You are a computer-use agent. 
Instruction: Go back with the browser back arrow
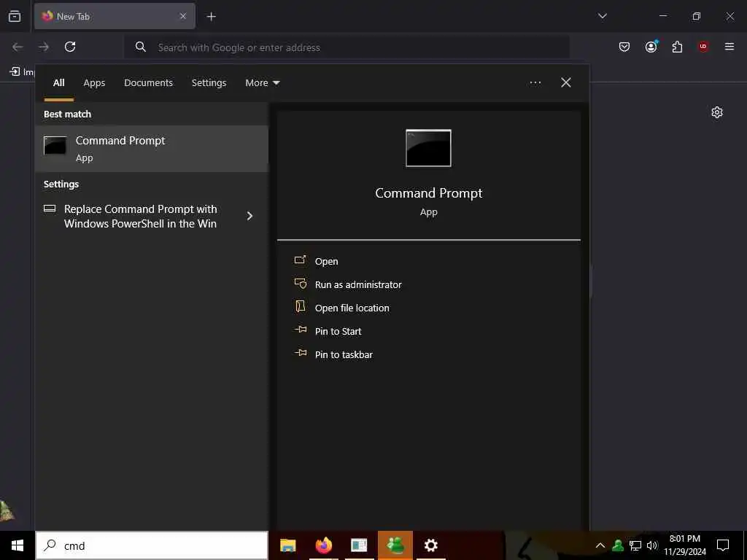click(18, 47)
